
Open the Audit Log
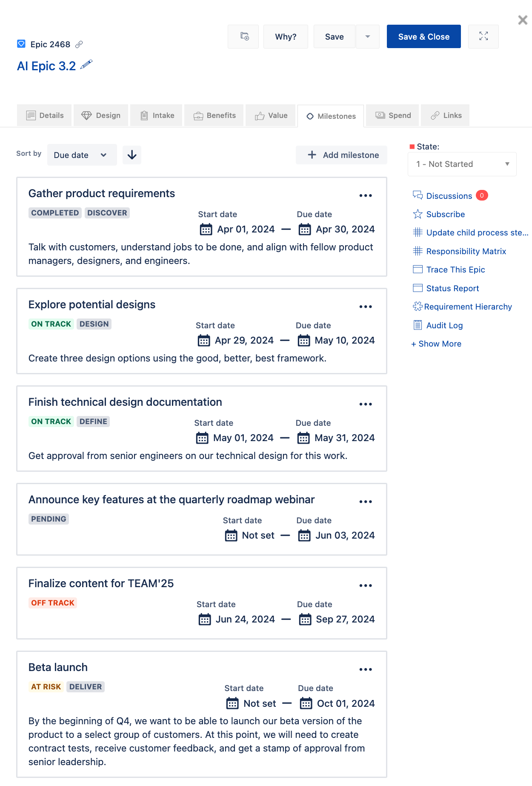(444, 325)
